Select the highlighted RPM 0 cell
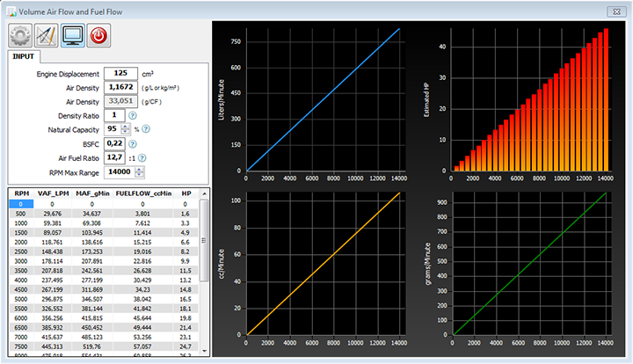Viewport: 633px width, 364px height. point(21,204)
